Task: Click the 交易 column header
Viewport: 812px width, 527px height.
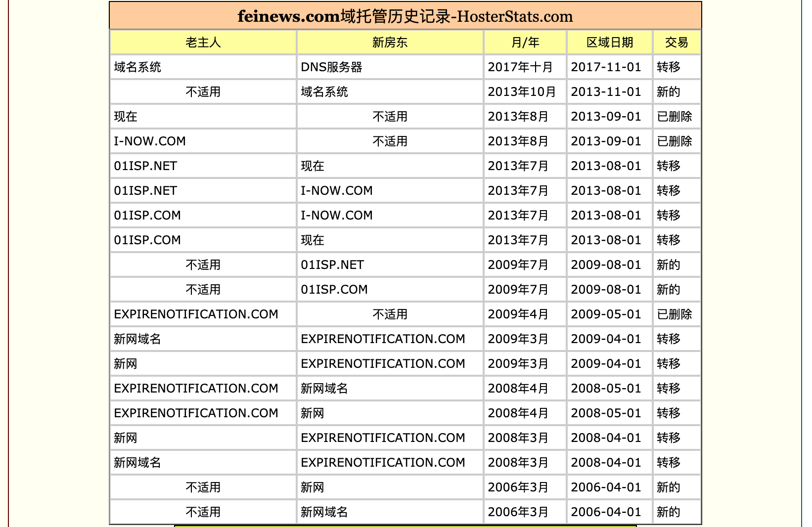Action: coord(677,43)
